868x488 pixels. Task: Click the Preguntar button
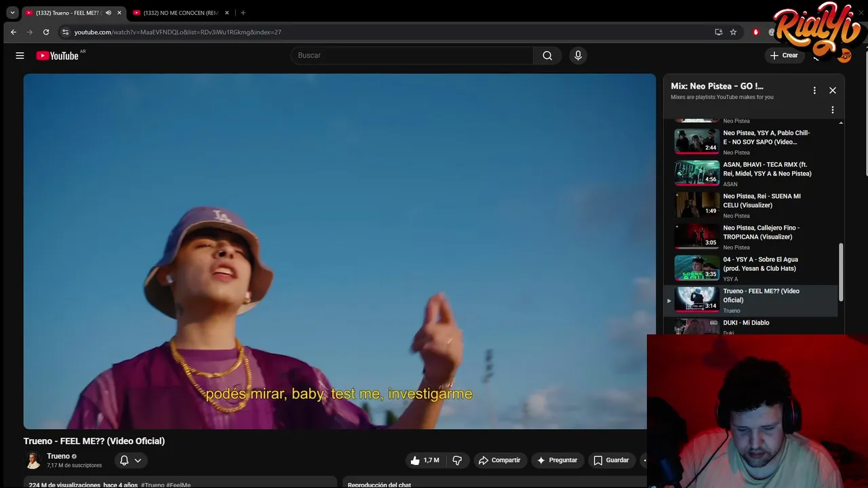tap(557, 460)
